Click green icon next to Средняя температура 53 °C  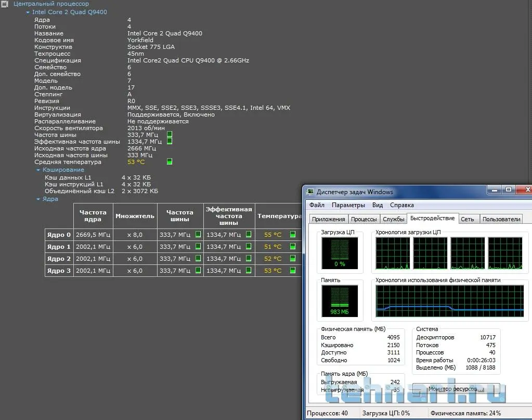point(170,162)
